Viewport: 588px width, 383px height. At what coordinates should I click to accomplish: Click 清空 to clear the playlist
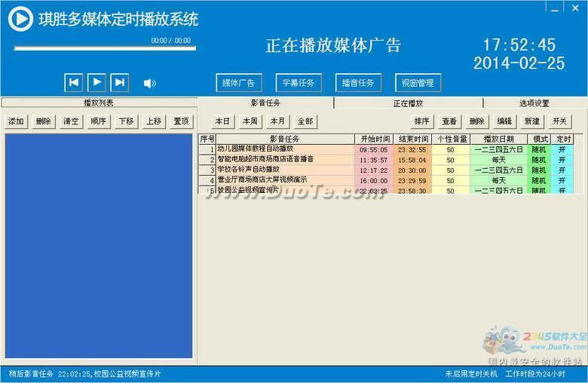coord(71,121)
